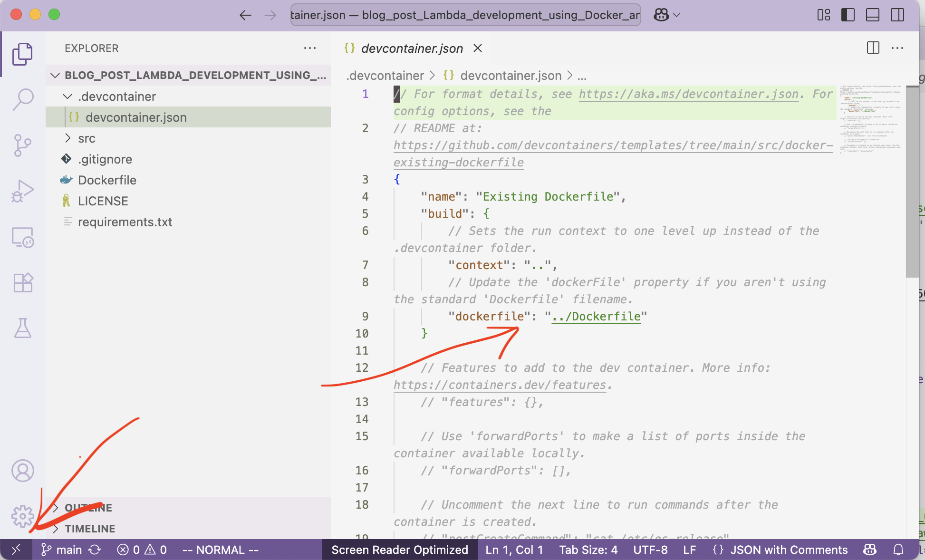
Task: Click the "context" key on line 7
Action: pos(479,265)
